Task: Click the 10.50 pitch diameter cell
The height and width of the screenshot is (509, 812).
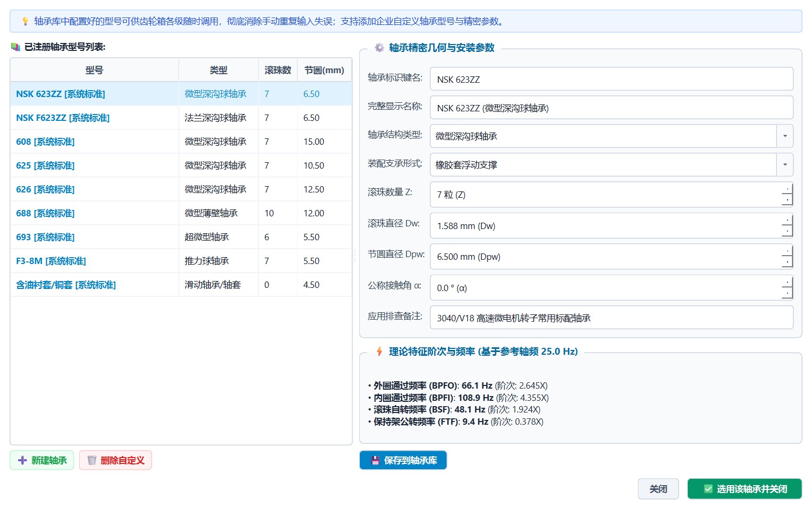Action: point(324,165)
